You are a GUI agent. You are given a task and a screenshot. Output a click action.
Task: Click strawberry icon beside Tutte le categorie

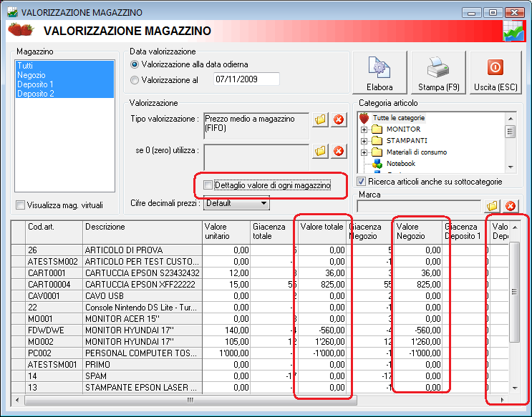[364, 118]
